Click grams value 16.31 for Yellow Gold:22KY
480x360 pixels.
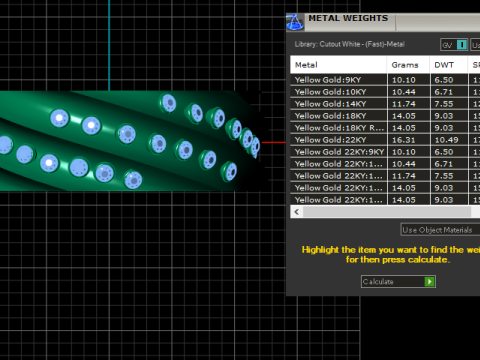click(404, 140)
